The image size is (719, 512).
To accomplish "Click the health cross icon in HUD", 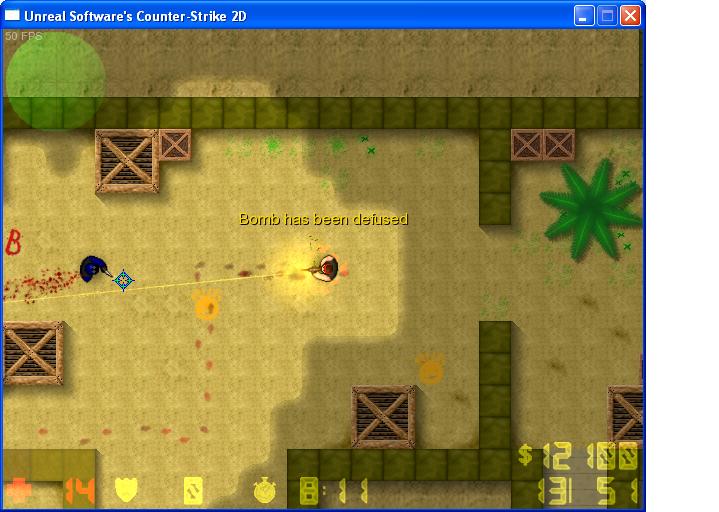I will pos(19,490).
